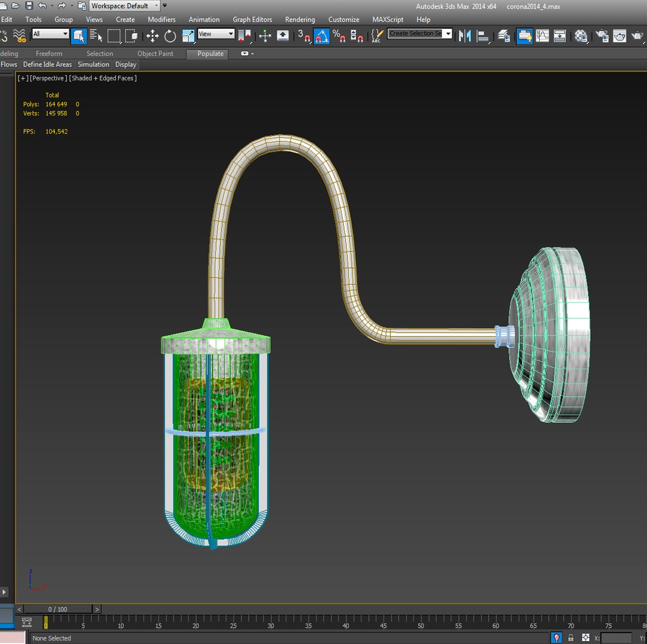Viewport: 647px width, 644px height.
Task: Click Select and Manipulate tool
Action: coord(265,36)
